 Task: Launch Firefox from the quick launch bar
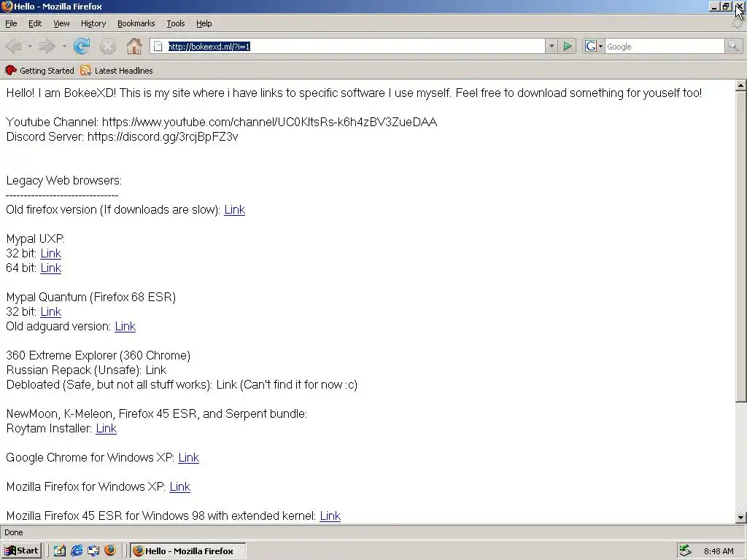tap(110, 551)
